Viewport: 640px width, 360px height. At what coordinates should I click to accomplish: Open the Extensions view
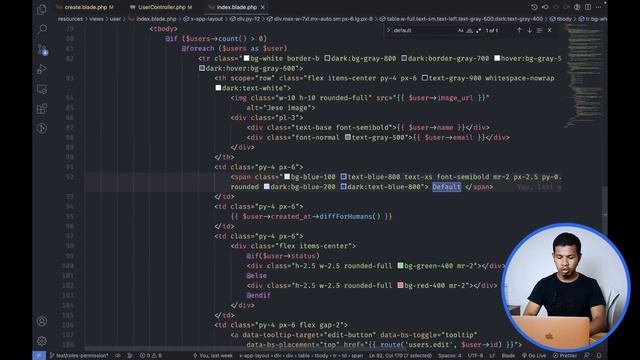point(42,109)
